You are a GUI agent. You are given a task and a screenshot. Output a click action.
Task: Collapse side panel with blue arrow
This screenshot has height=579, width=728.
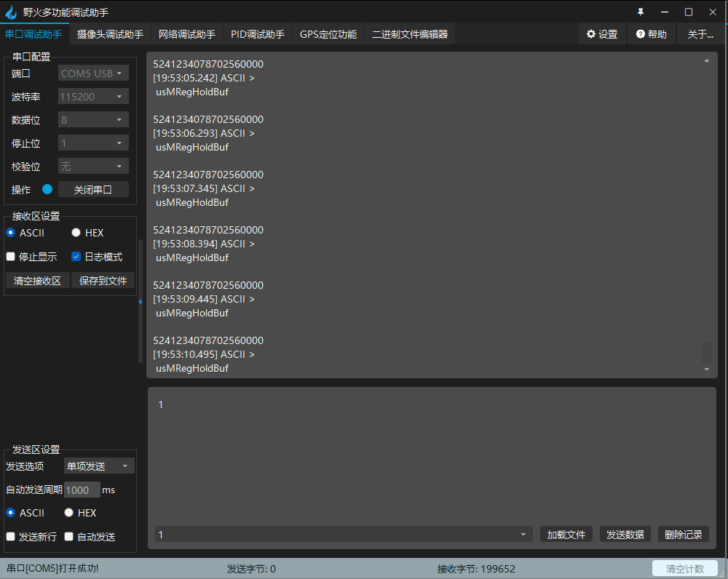pyautogui.click(x=141, y=302)
